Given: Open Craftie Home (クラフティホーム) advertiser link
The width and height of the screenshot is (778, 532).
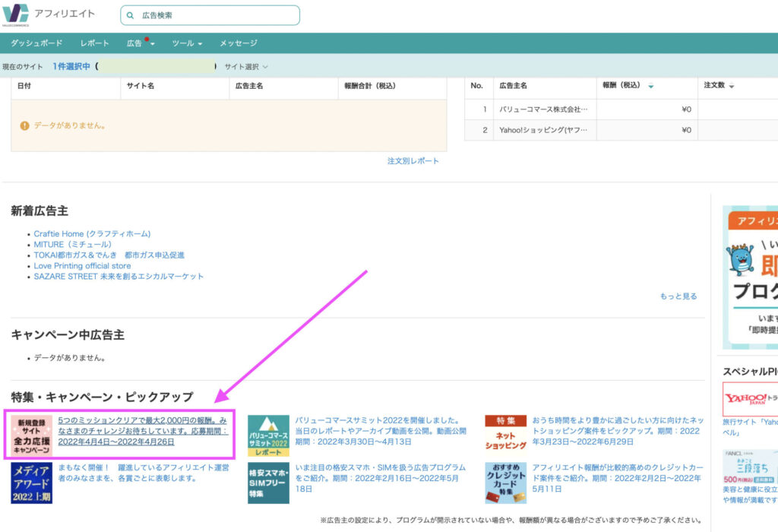Looking at the screenshot, I should click(x=92, y=234).
